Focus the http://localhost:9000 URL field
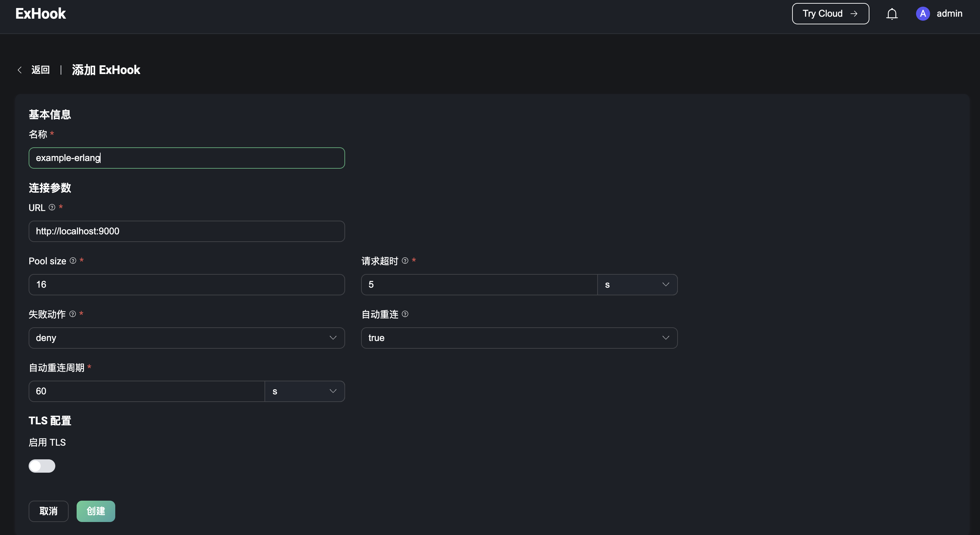Image resolution: width=980 pixels, height=535 pixels. (187, 231)
